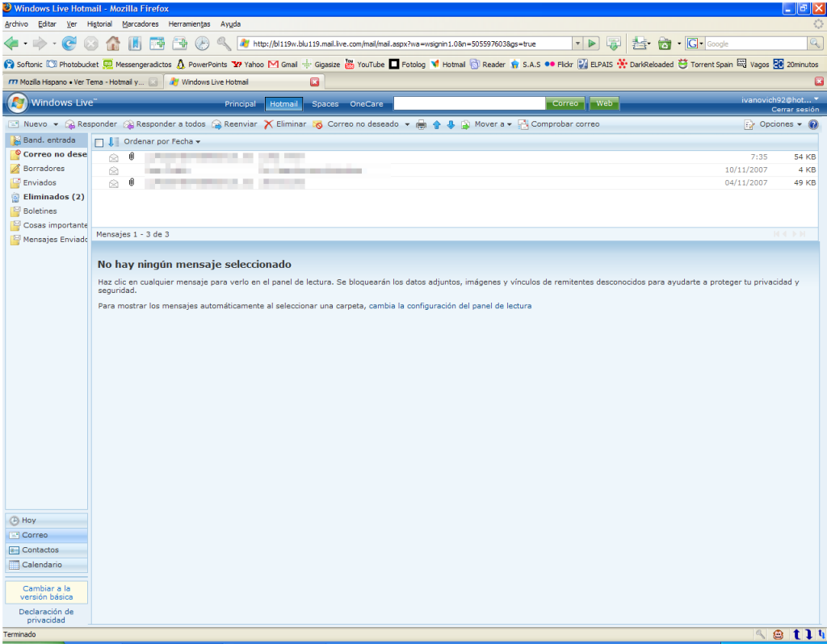Viewport: 827px width, 644px height.
Task: Click the Eliminar button
Action: (x=285, y=124)
